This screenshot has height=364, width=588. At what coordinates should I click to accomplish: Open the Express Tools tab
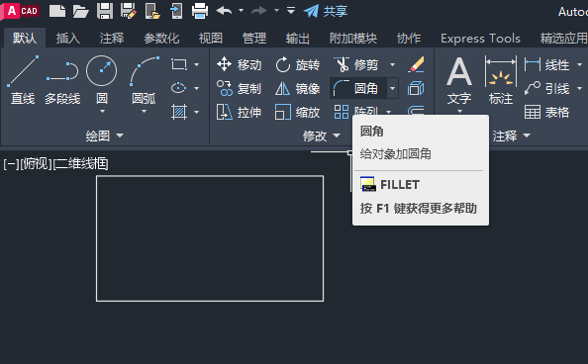pyautogui.click(x=480, y=38)
